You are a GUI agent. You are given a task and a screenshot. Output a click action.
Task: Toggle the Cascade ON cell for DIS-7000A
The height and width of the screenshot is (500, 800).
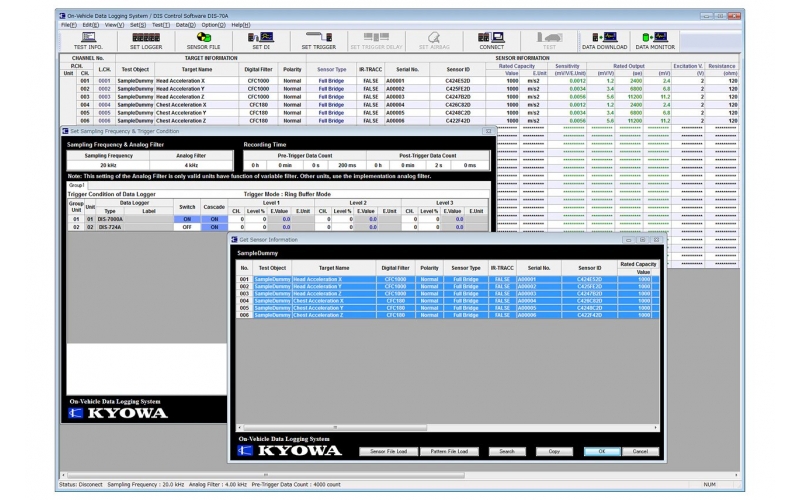[214, 219]
